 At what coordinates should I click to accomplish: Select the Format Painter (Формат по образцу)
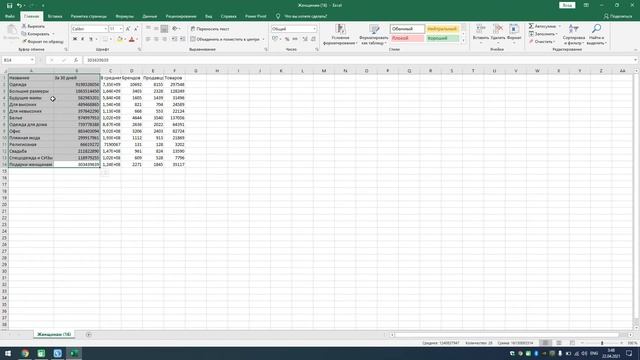[x=43, y=42]
